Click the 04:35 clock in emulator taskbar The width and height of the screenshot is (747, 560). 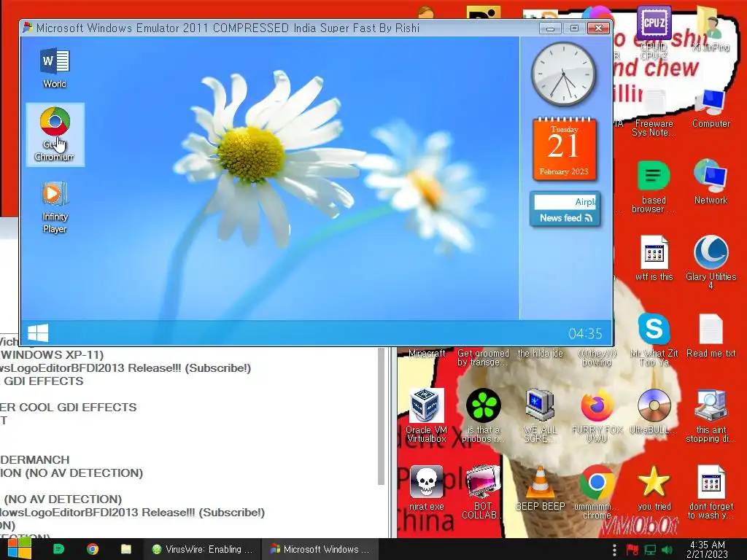585,333
